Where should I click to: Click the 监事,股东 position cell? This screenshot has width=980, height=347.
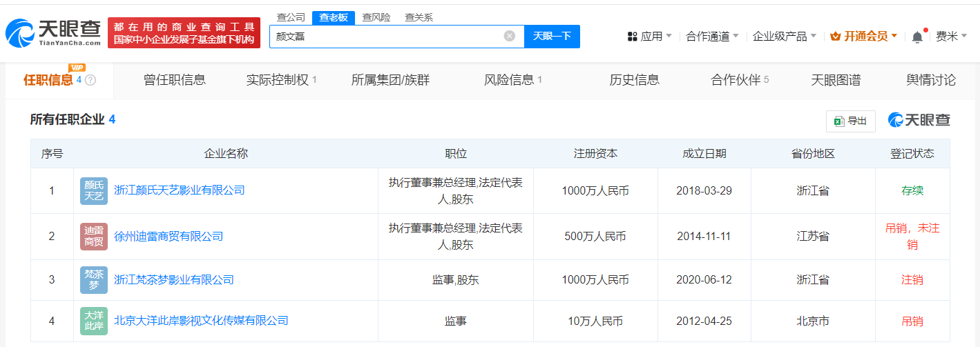pyautogui.click(x=456, y=280)
